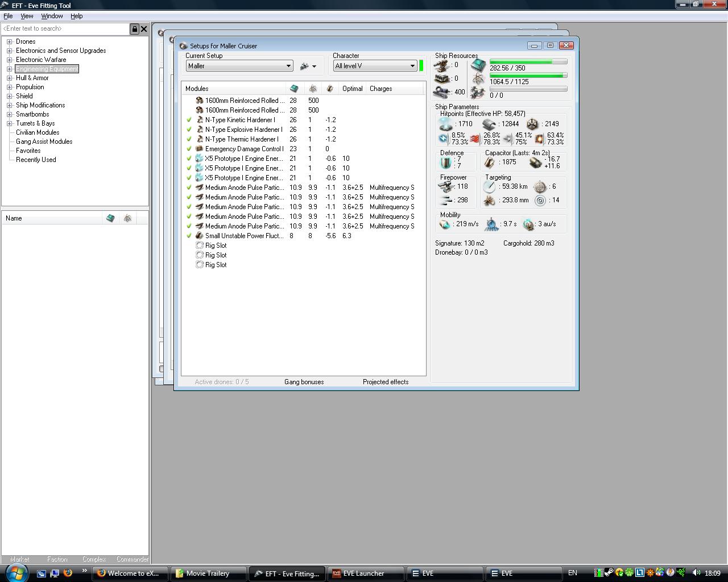This screenshot has width=728, height=582.
Task: Select Gang Assist Modules in the tree
Action: coord(44,142)
